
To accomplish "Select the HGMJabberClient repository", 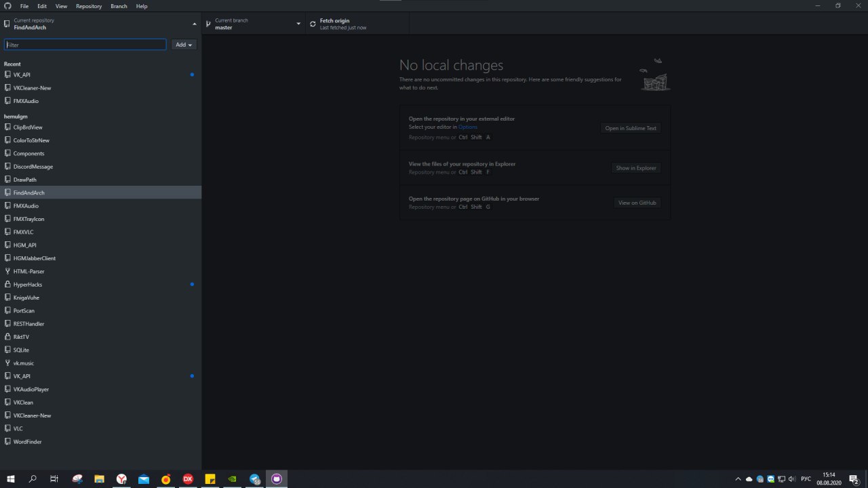I will point(100,258).
